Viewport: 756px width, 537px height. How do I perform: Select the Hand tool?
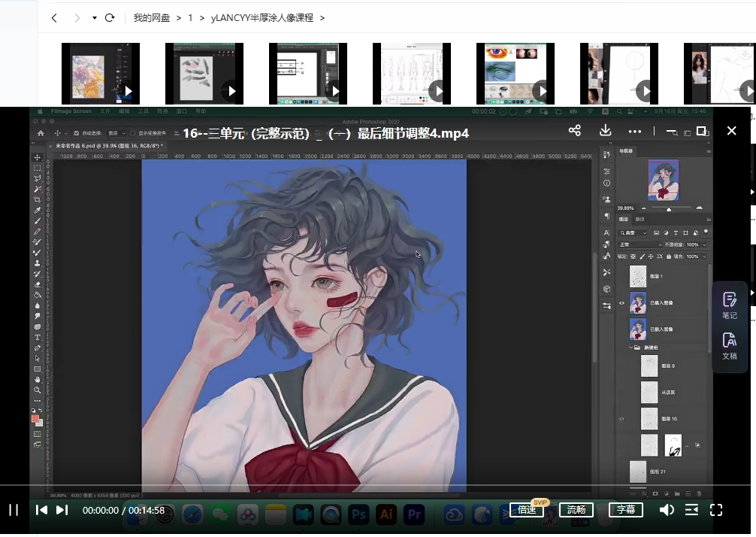[x=37, y=379]
